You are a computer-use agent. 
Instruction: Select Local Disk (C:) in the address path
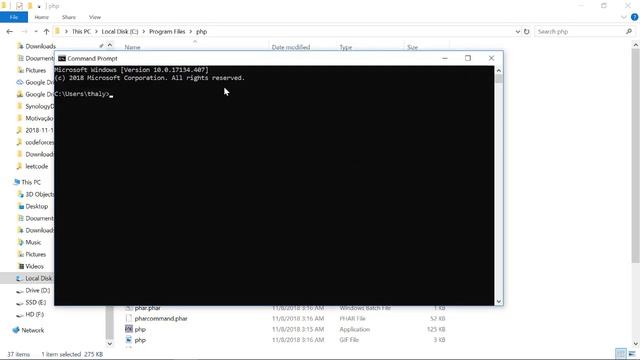pyautogui.click(x=120, y=31)
